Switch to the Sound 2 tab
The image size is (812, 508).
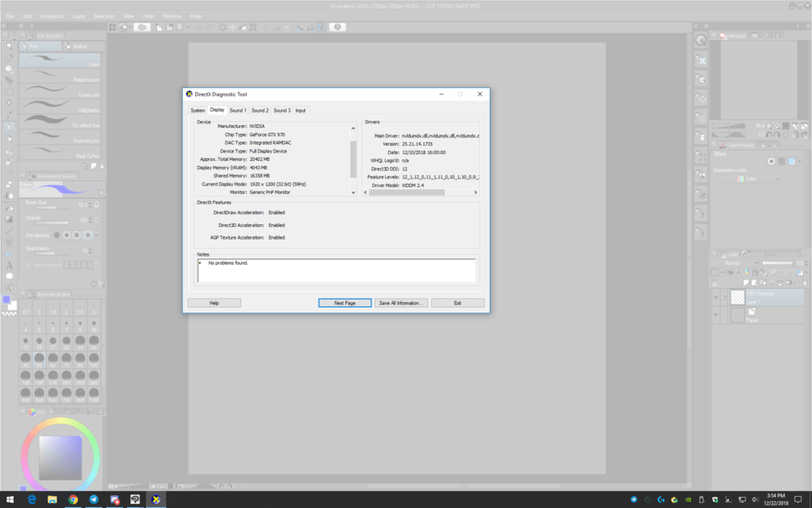260,110
